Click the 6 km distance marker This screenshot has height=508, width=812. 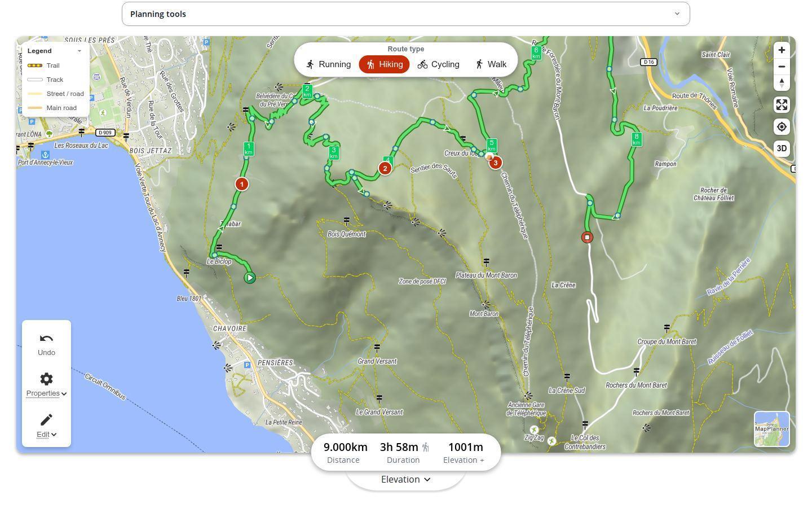click(x=536, y=53)
